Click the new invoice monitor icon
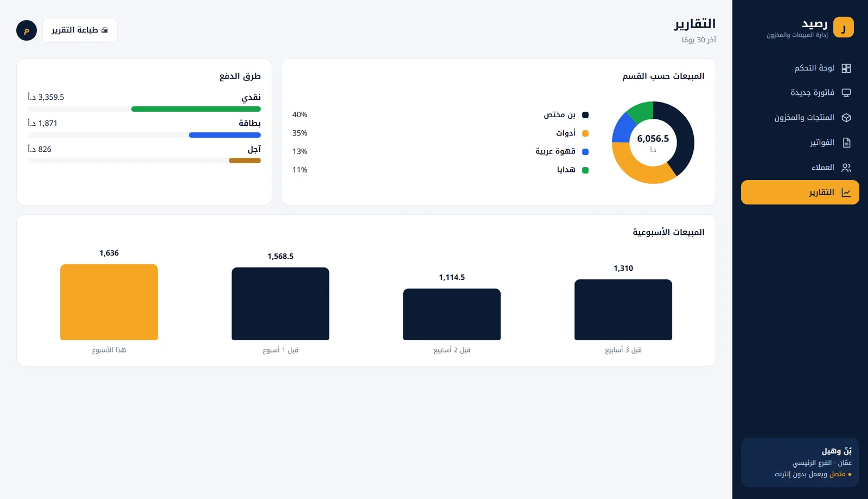The height and width of the screenshot is (499, 868). (x=846, y=93)
